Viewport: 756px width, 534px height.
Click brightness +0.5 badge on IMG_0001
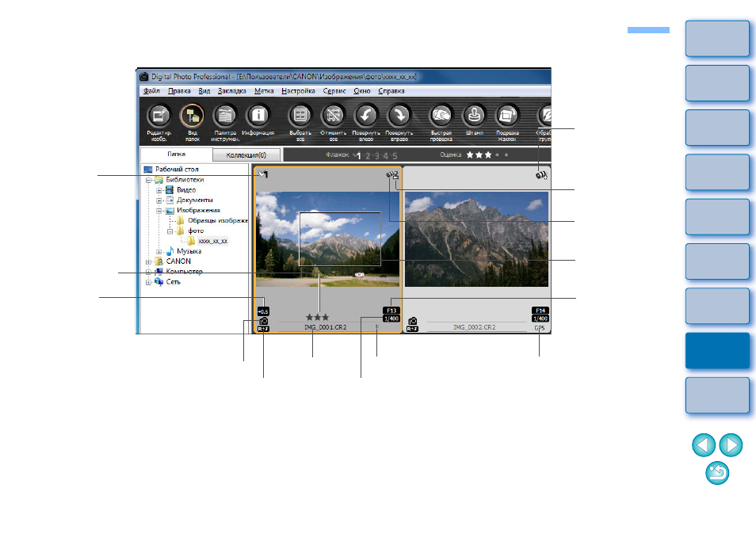point(263,311)
